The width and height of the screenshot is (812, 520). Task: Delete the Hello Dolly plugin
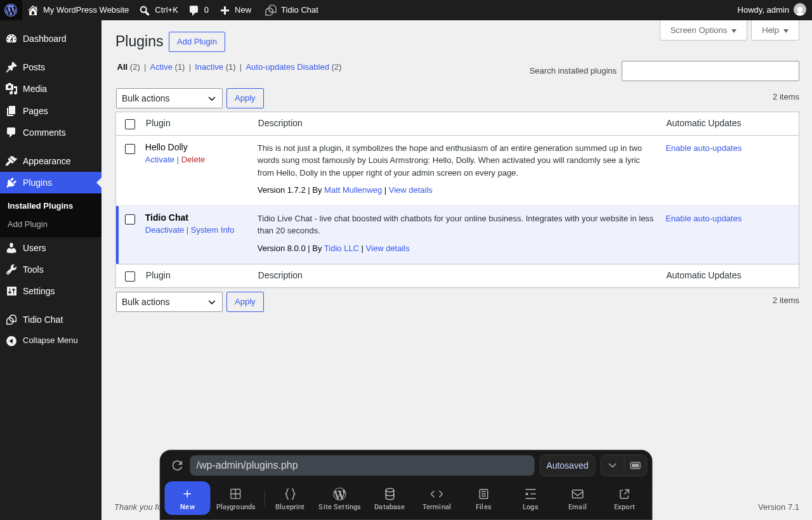[193, 159]
